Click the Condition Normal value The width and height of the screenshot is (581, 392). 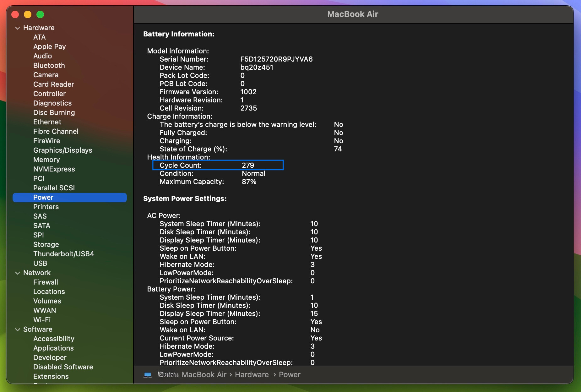(x=254, y=173)
